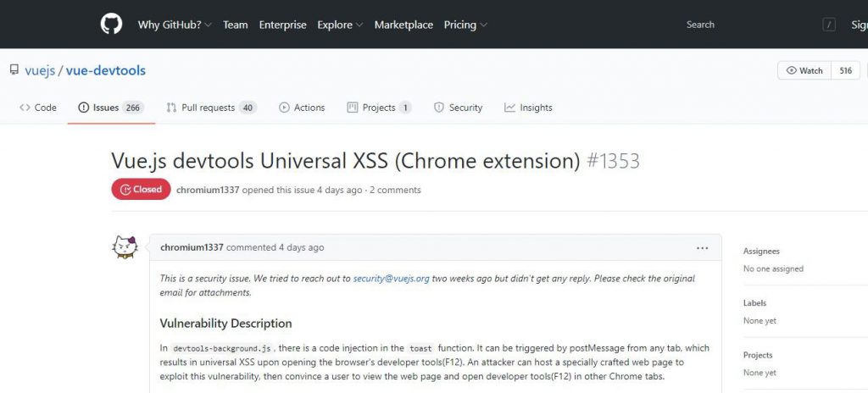Click the Vulnerability Description heading
This screenshot has width=868, height=393.
[x=225, y=324]
